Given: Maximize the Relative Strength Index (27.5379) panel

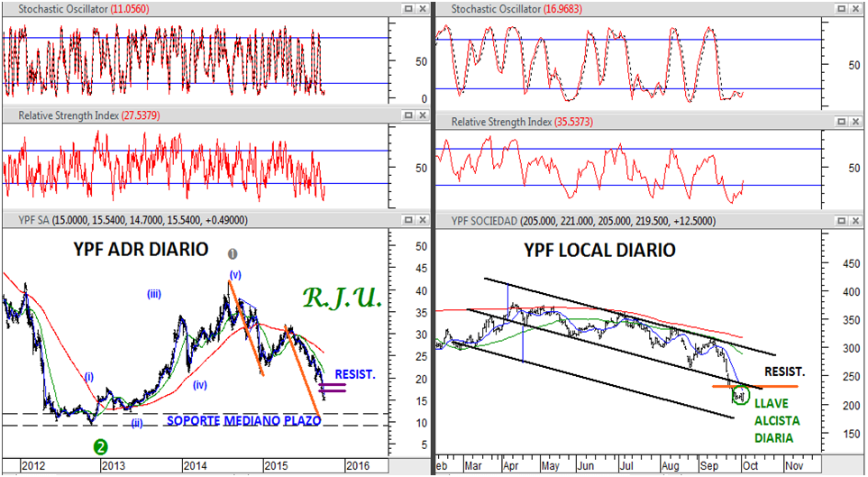Looking at the screenshot, I should pyautogui.click(x=408, y=115).
